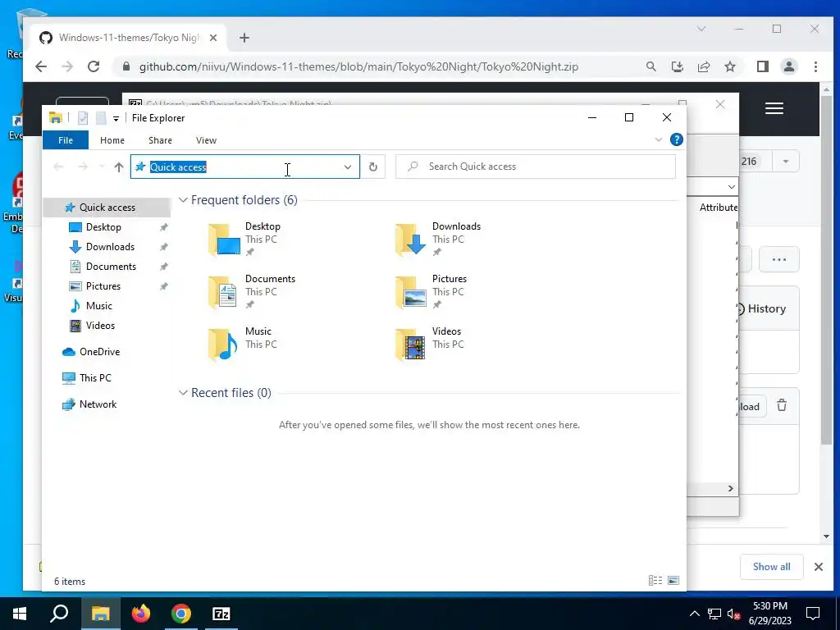Collapse the Frequent folders group
The height and width of the screenshot is (630, 840).
point(183,200)
